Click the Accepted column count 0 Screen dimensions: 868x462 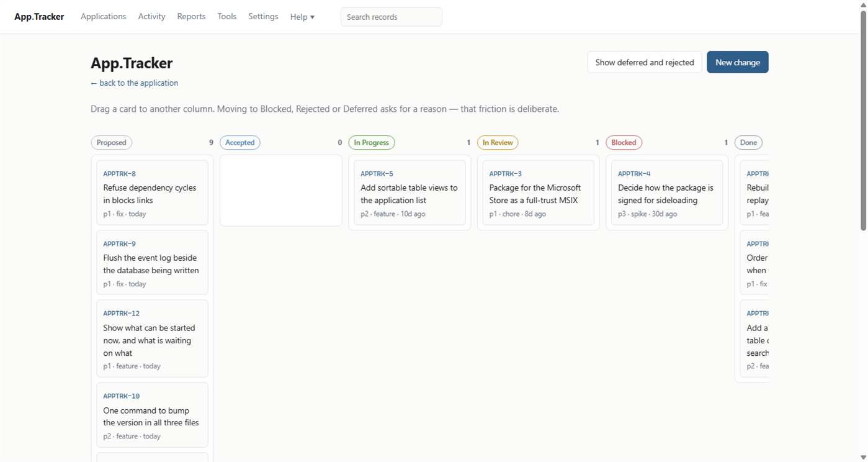pyautogui.click(x=340, y=143)
